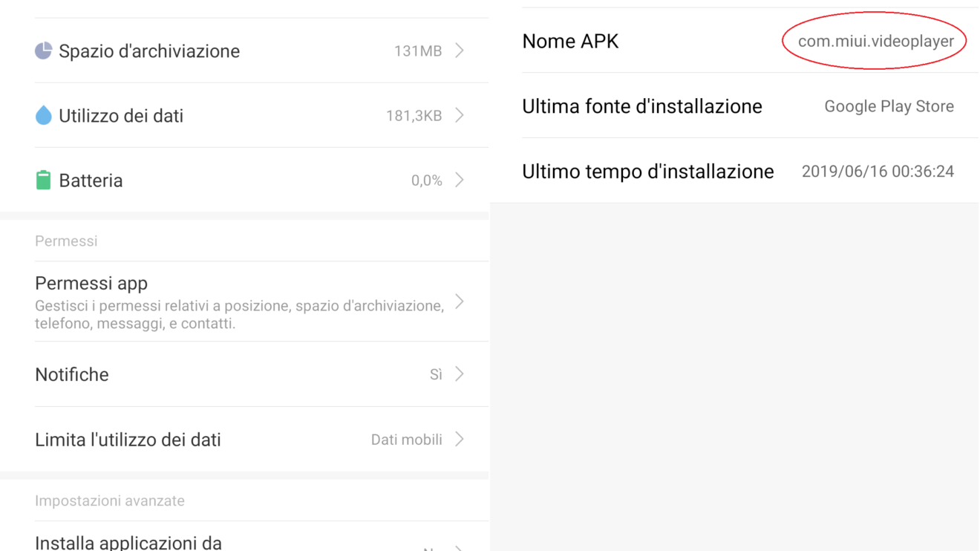
Task: Select the Spazio d'archiviazione label
Action: [x=149, y=51]
